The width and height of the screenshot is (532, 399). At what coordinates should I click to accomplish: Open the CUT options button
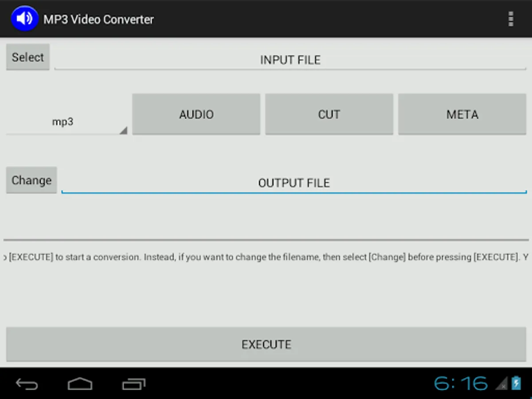[x=329, y=114]
